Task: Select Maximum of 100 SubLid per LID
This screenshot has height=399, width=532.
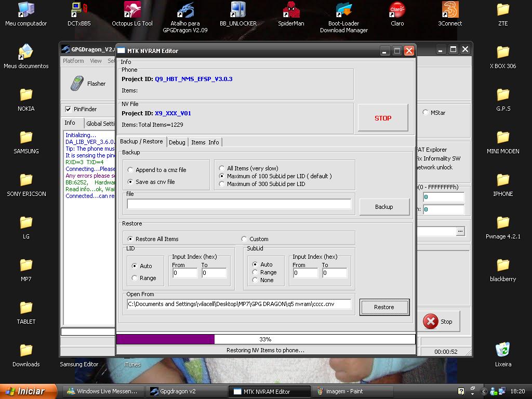Action: click(x=221, y=176)
